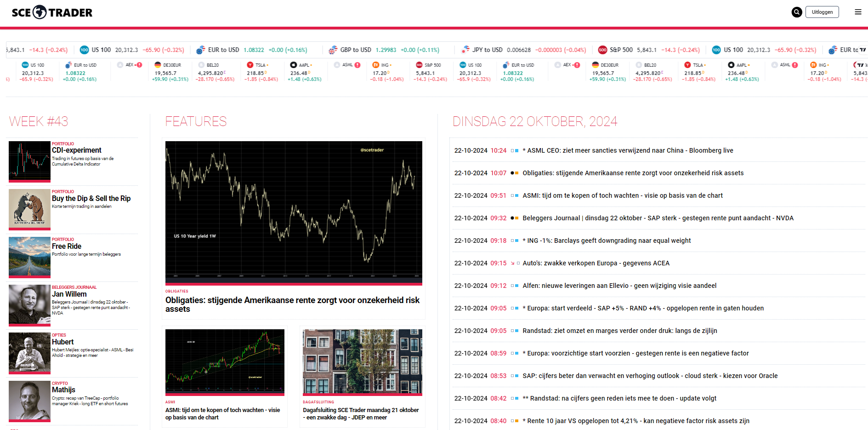Click the JPY to USD flag icon
This screenshot has width=868, height=430.
pyautogui.click(x=465, y=50)
